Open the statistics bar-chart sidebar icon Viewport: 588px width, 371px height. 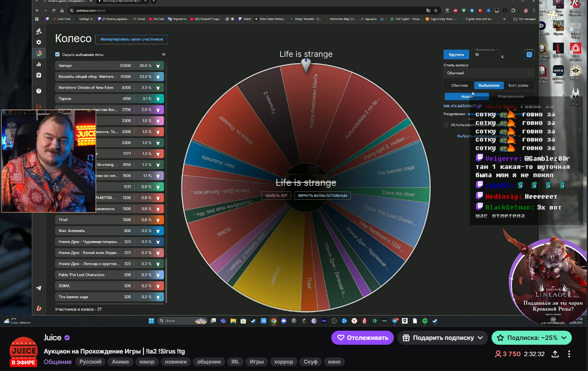point(39,64)
